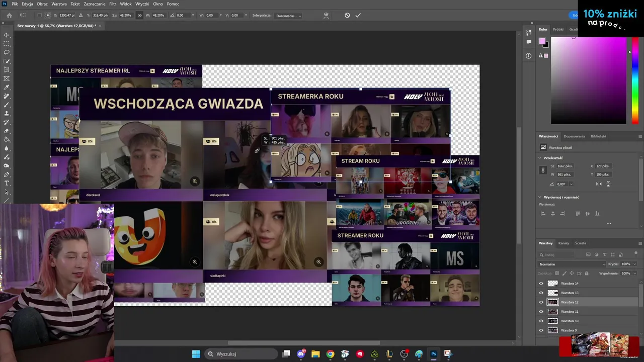Screen dimensions: 644x362
Task: Lock layer position icon
Action: click(x=572, y=273)
